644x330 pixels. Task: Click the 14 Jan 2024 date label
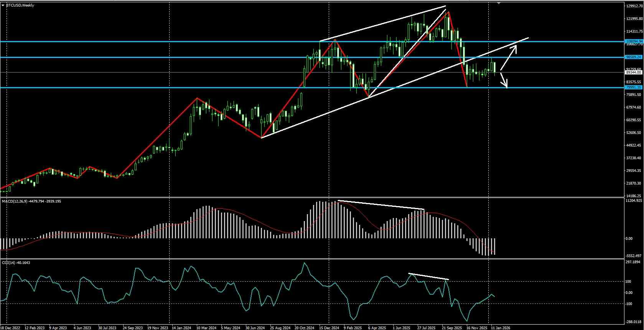181,328
